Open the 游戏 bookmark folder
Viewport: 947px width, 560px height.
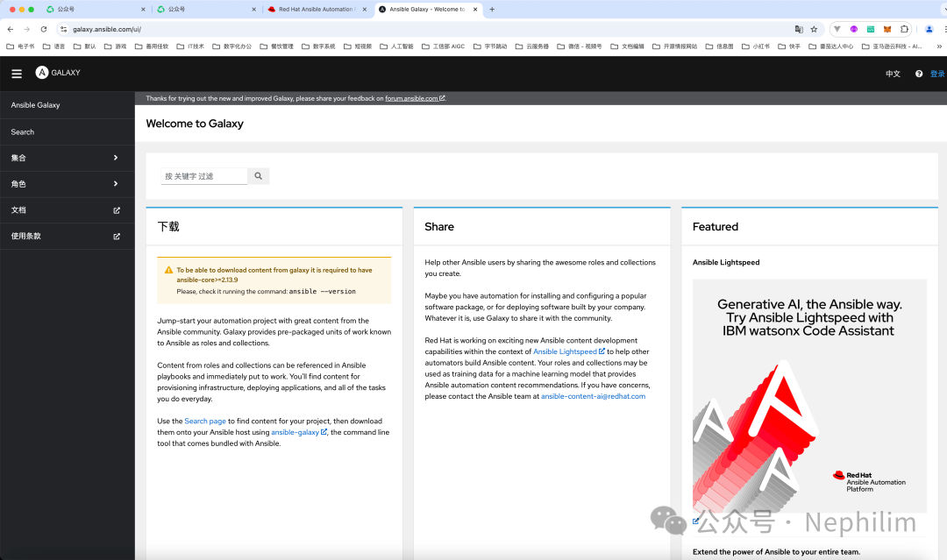coord(116,46)
